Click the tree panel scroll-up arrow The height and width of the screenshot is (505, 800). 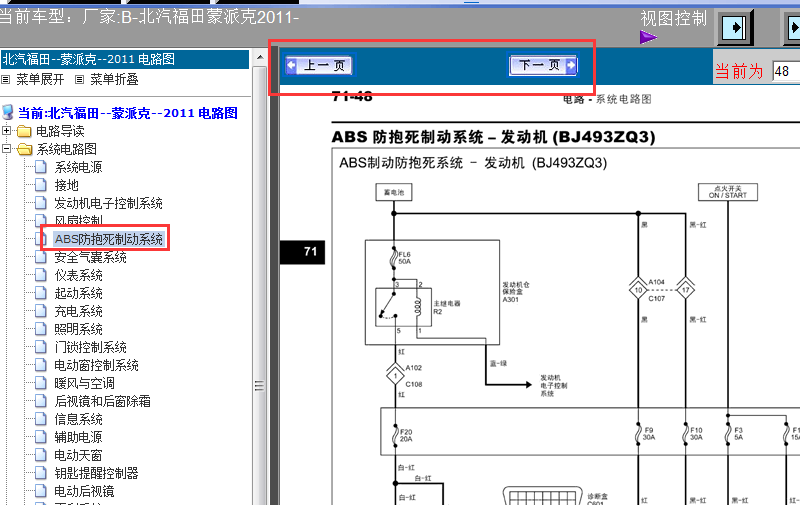[260, 57]
